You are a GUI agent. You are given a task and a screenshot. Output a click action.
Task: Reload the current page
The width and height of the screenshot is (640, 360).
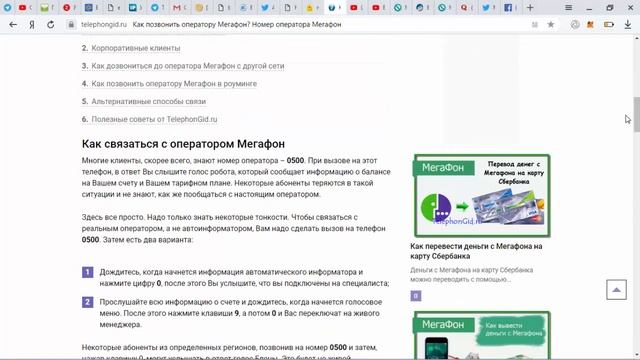(51, 24)
